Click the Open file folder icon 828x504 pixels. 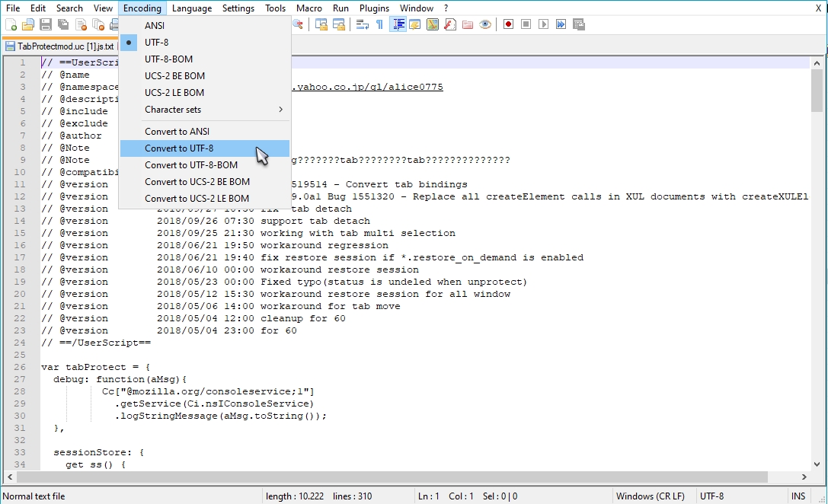[x=28, y=25]
